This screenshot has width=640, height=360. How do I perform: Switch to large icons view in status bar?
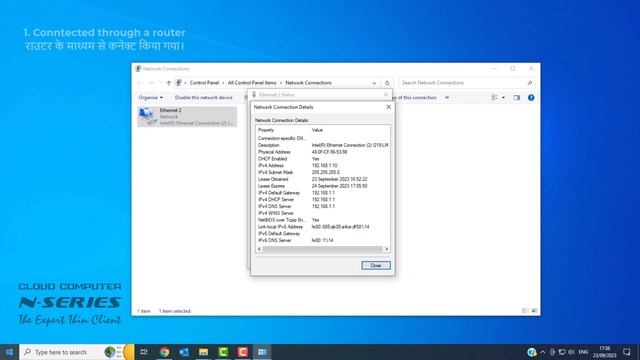pyautogui.click(x=534, y=311)
